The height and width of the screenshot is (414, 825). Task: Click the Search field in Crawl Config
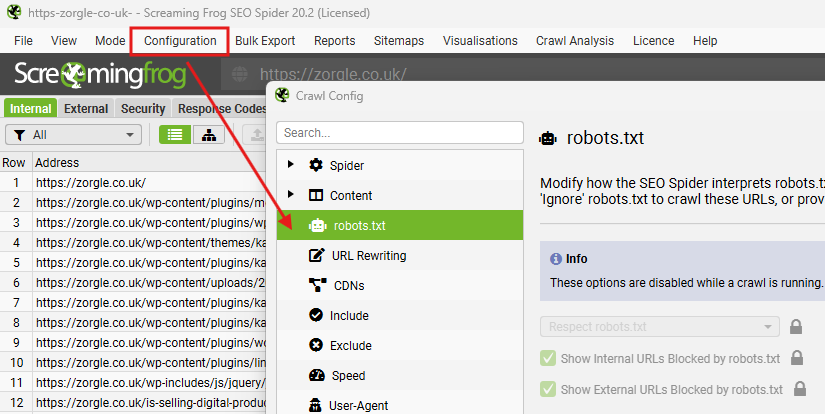click(400, 133)
